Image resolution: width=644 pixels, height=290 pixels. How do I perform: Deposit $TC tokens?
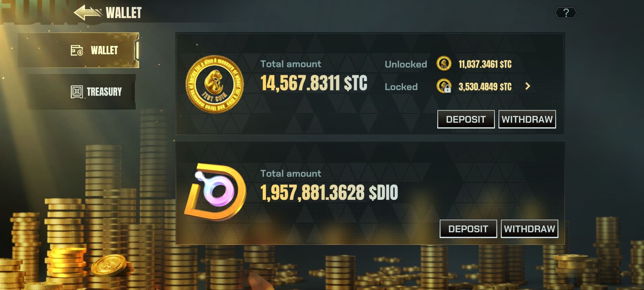[466, 119]
